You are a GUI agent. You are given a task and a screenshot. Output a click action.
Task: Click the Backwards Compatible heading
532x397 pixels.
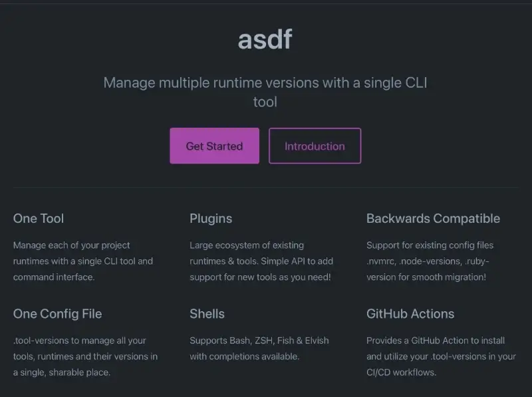pyautogui.click(x=433, y=219)
